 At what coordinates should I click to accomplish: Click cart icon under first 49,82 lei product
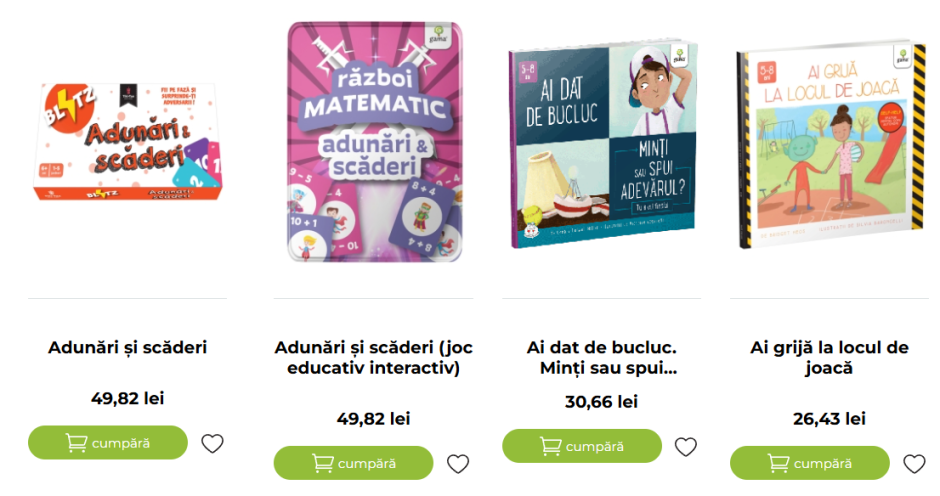(76, 443)
